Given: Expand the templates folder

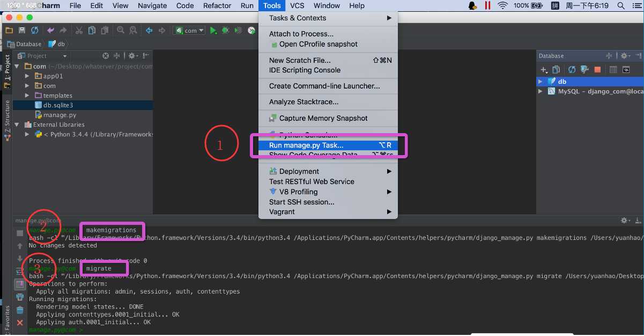Looking at the screenshot, I should pos(27,96).
